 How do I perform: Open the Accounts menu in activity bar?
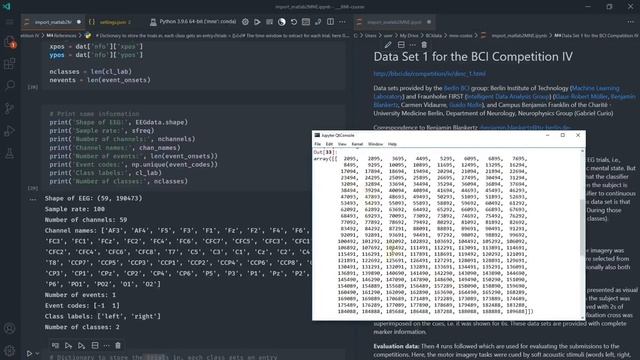[9, 328]
